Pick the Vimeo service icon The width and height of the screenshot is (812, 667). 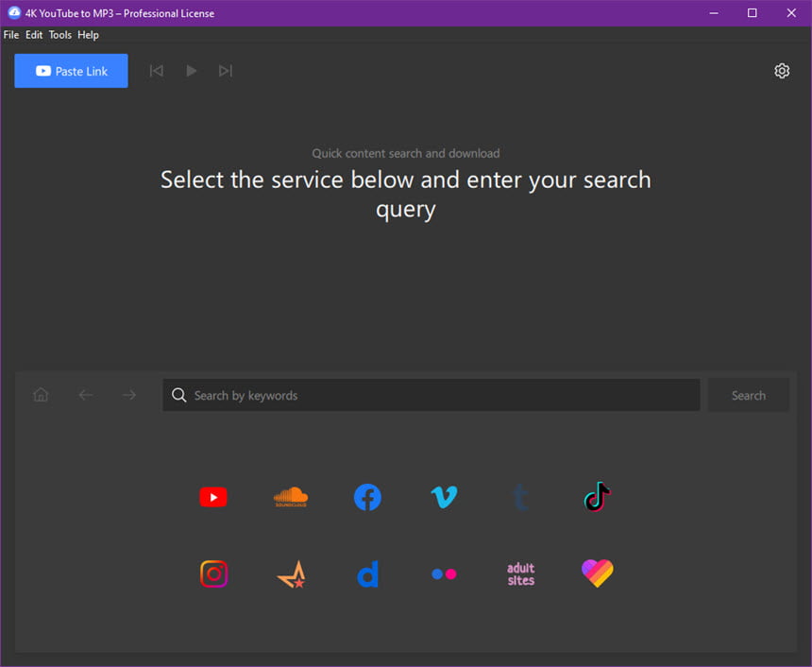point(445,497)
